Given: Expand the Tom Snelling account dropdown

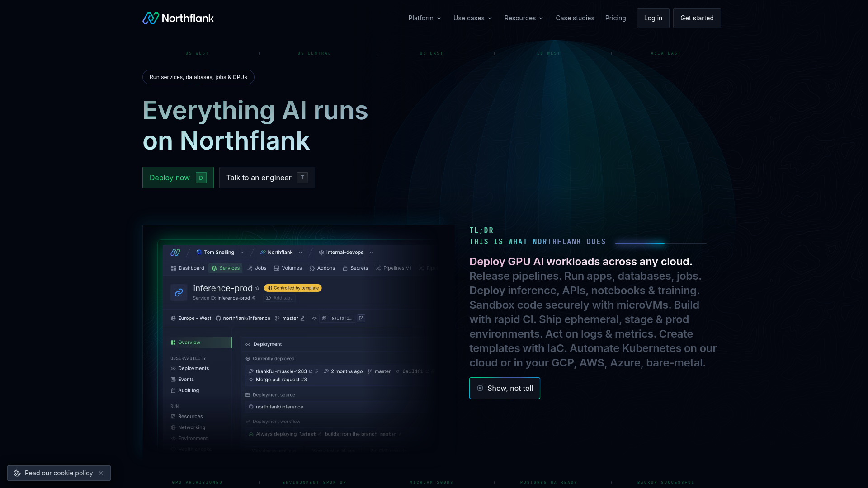Looking at the screenshot, I should [242, 252].
